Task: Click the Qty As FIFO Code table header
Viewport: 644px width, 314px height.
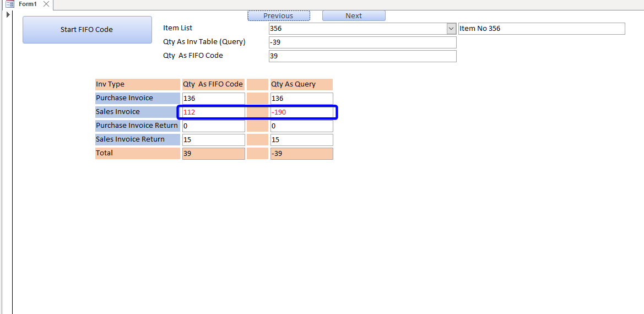Action: click(213, 84)
